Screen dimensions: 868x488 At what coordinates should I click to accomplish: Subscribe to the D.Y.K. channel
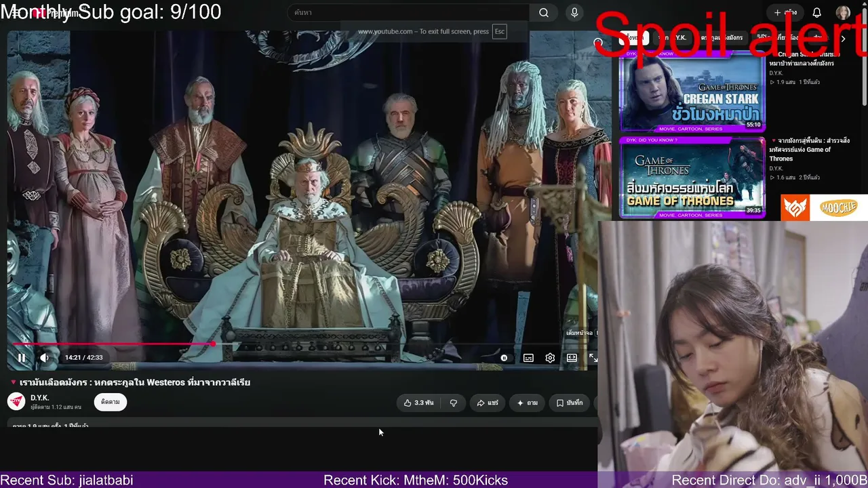click(111, 402)
